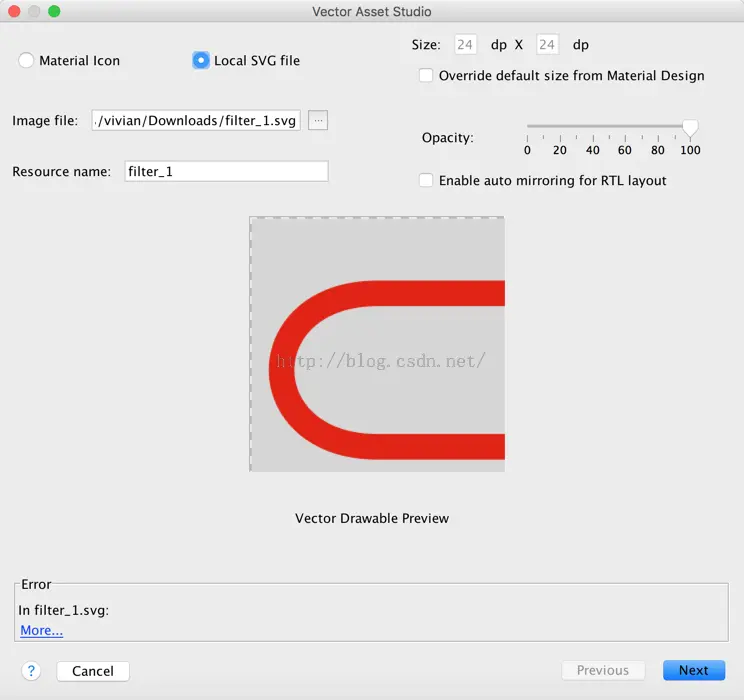Viewport: 744px width, 700px height.
Task: Click the Vector Drawable Preview caption
Action: (x=372, y=518)
